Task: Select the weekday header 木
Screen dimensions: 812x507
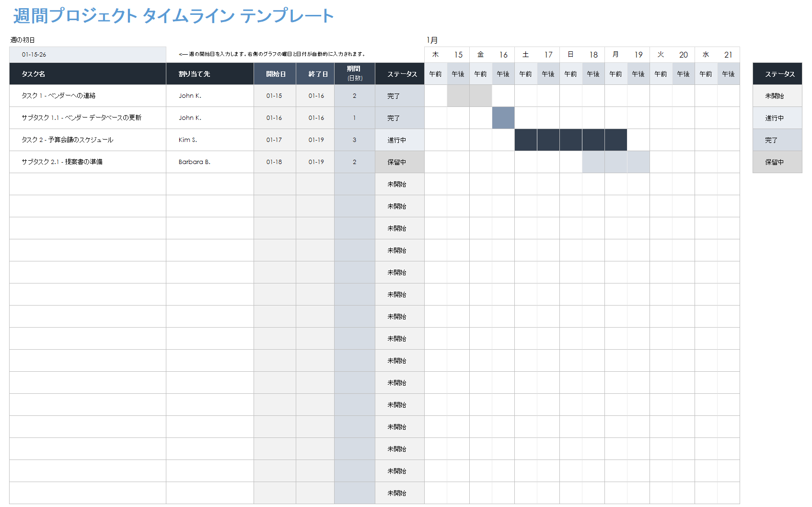Action: pyautogui.click(x=436, y=55)
